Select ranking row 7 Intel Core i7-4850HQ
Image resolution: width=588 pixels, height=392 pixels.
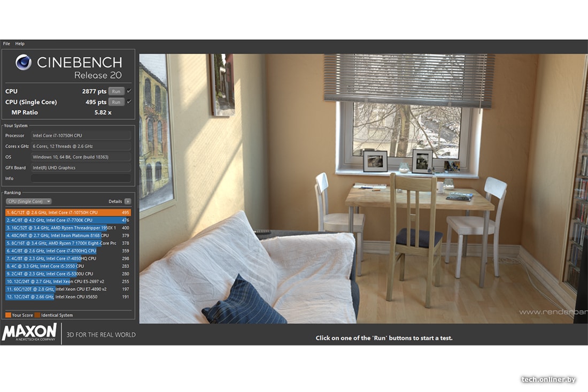(68, 258)
